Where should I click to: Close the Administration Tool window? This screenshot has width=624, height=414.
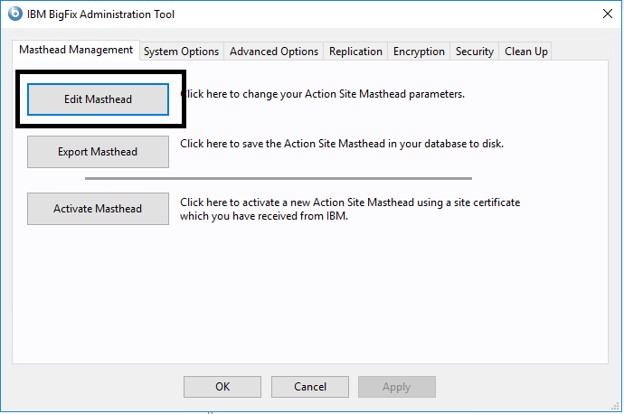point(607,14)
